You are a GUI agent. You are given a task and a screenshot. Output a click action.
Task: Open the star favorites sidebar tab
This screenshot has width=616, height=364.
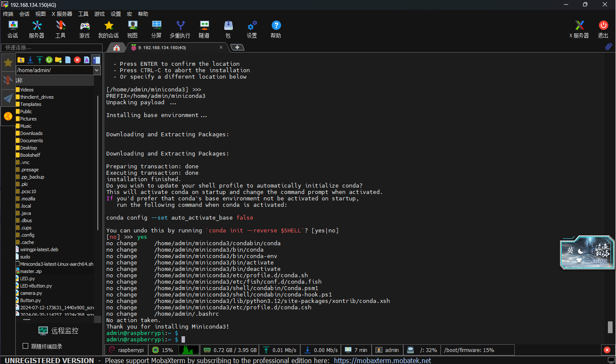click(x=8, y=63)
